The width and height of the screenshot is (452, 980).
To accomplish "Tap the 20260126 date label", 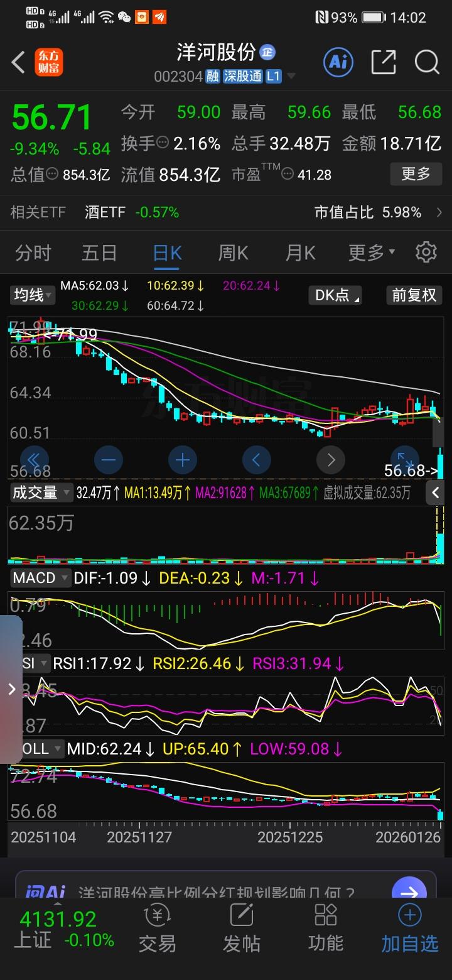I will (x=408, y=837).
